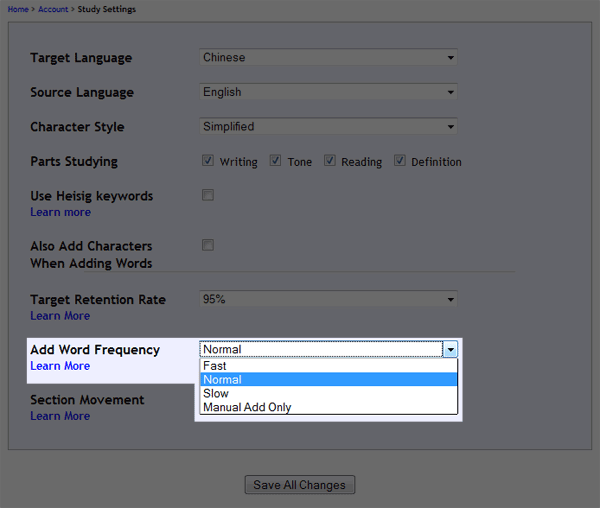The height and width of the screenshot is (508, 600).
Task: Open the Target Retention Rate dropdown
Action: pos(328,299)
